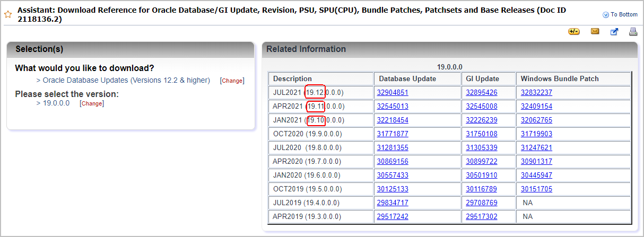
Task: Open Database Update patch 30869156
Action: [x=393, y=161]
